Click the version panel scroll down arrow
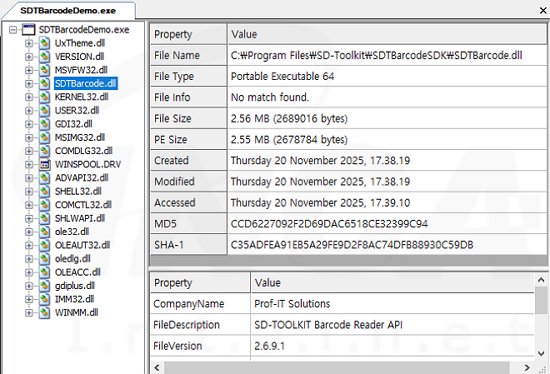Screen dimensions: 550x374 541,353
